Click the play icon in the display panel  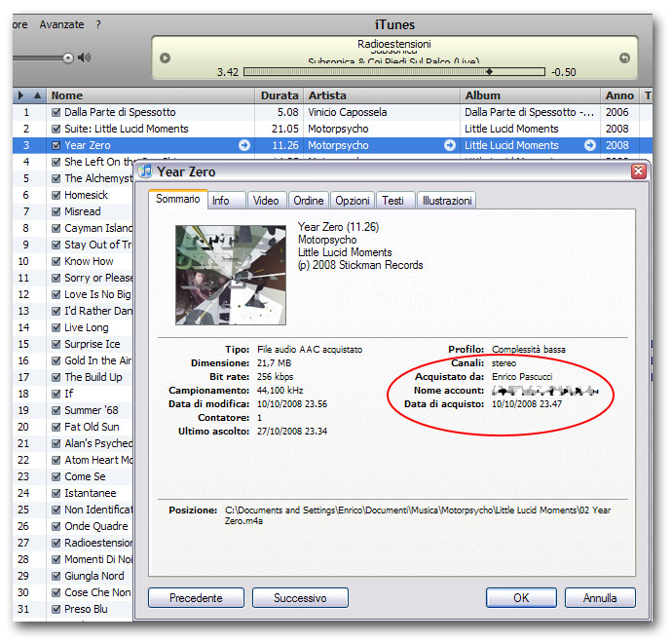165,57
